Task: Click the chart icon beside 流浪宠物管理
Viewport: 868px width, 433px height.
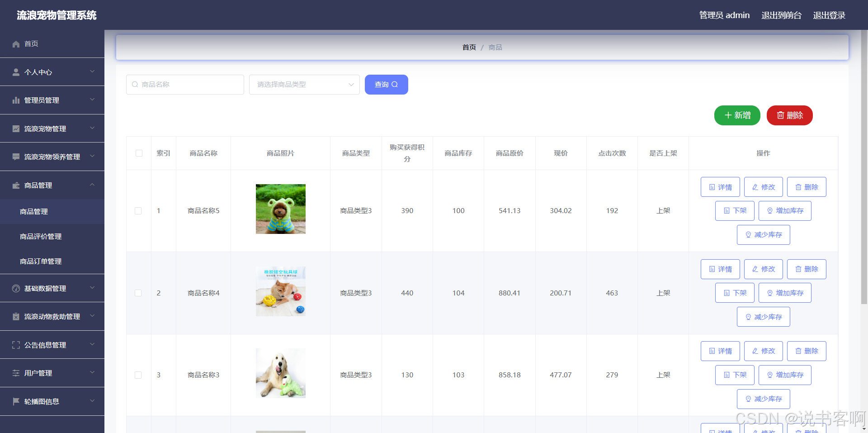Action: click(x=16, y=128)
